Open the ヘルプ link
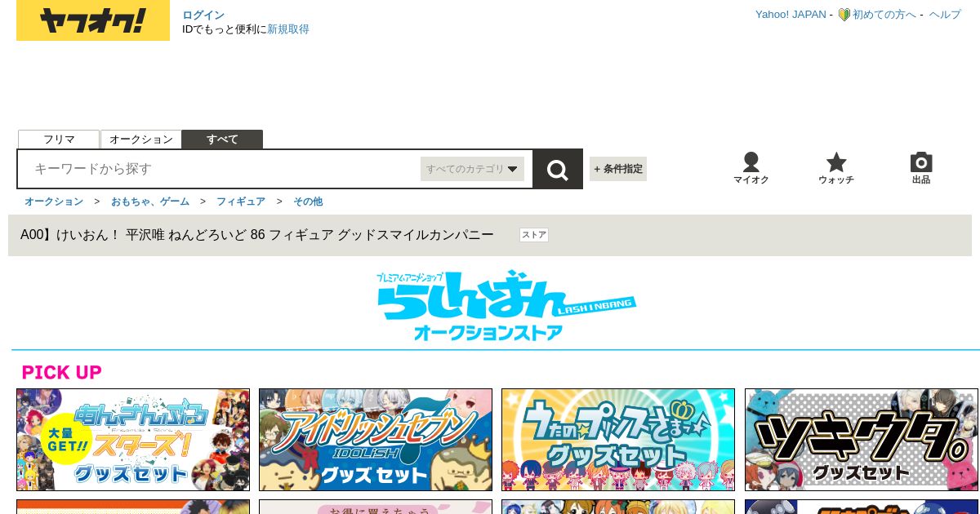 945,15
